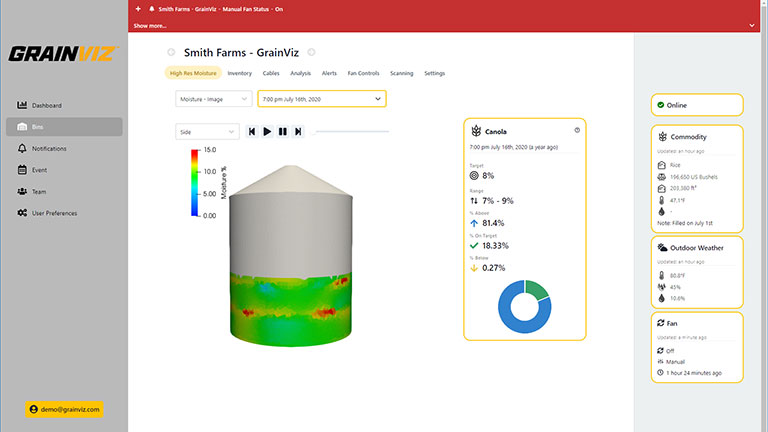The height and width of the screenshot is (432, 768).
Task: Click the Outdoor Weather cloud icon
Action: pos(662,247)
